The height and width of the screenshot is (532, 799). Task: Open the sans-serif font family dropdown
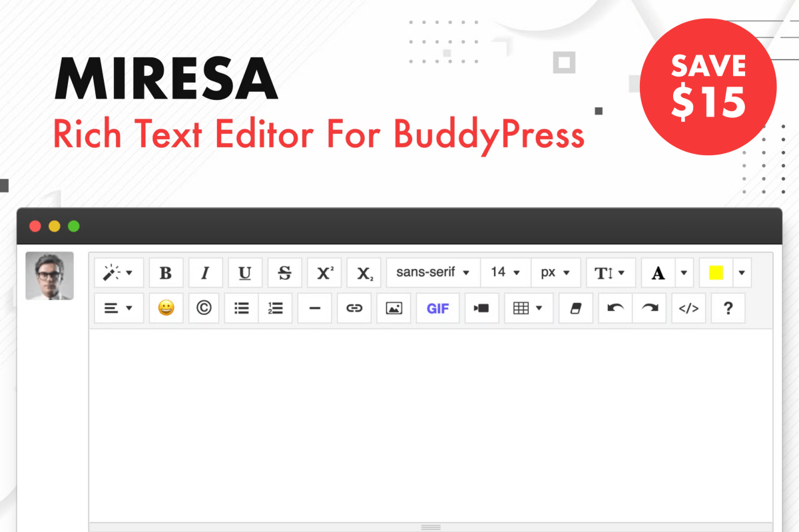click(x=433, y=273)
